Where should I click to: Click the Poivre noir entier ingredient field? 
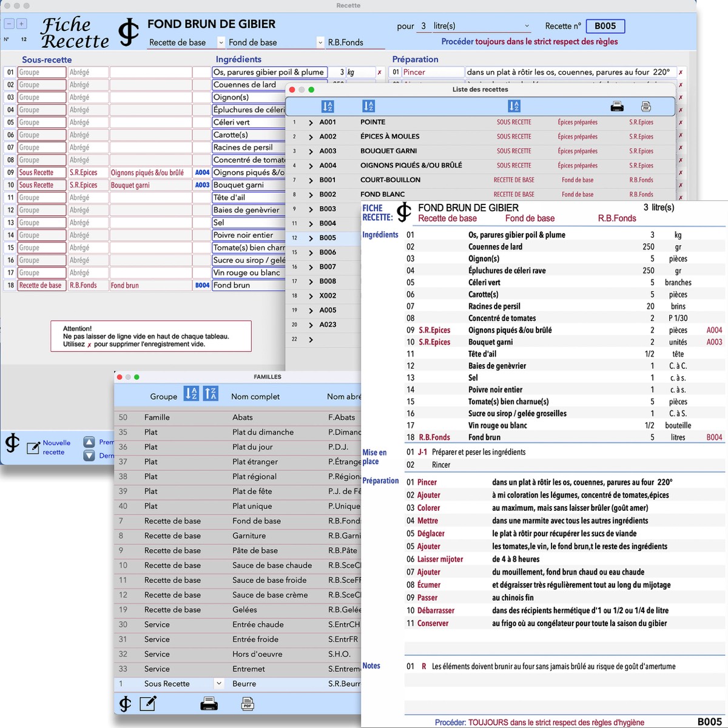pos(249,235)
